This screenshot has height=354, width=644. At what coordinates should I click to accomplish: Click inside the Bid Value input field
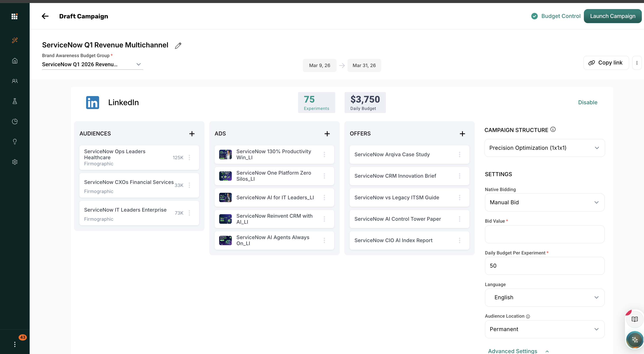544,234
